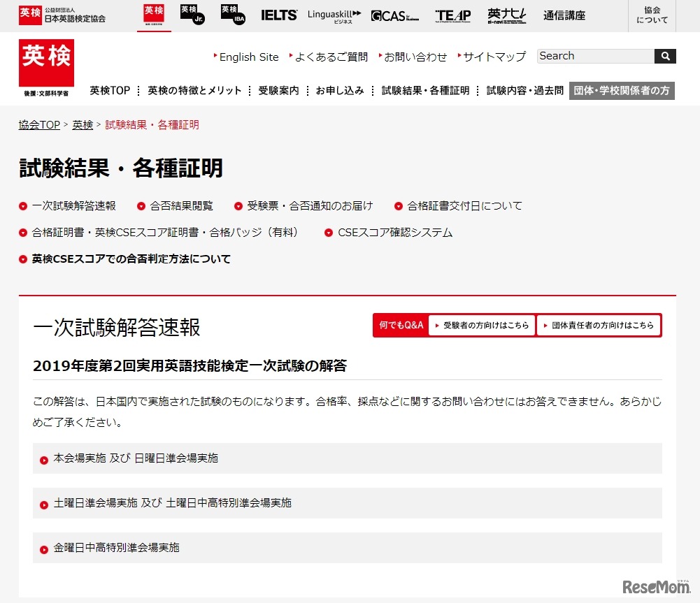Click the IELTS logo
Screen dimensions: 700x603
pos(279,15)
